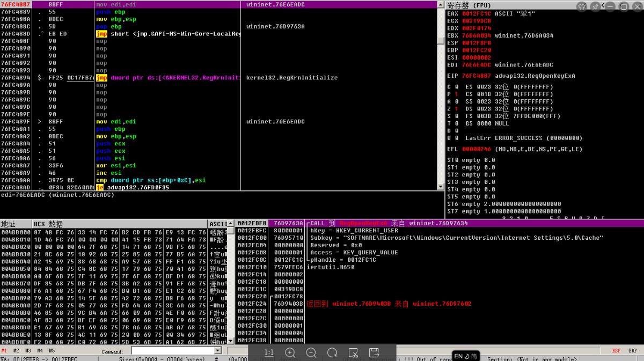Image resolution: width=644 pixels, height=361 pixels.
Task: Select the edi=76E6EADC info pane line
Action: point(58,195)
